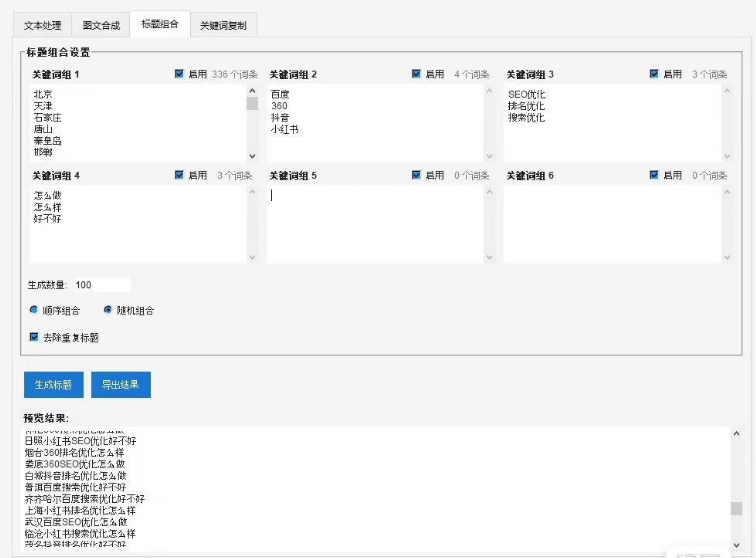
Task: Click result line 齐齐哈尔百度搜索优化好不好
Action: coord(85,499)
